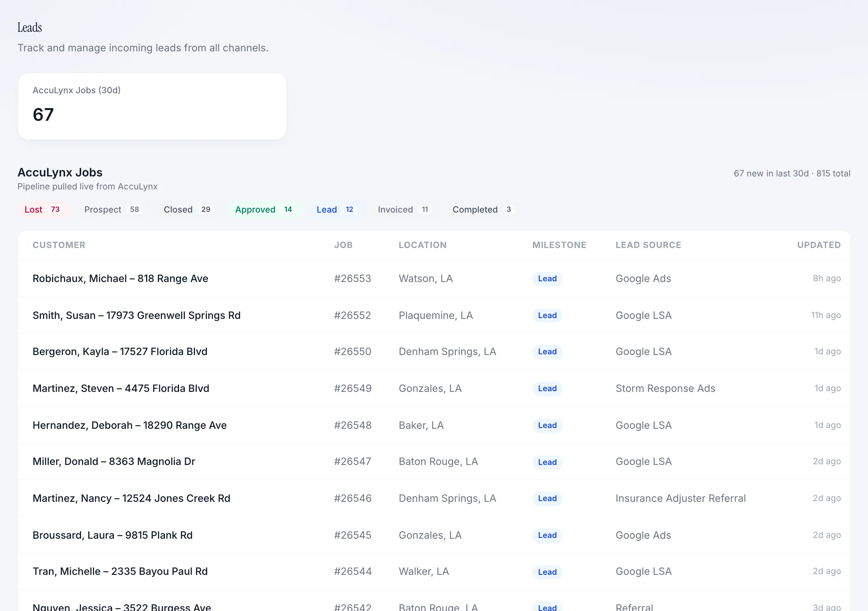
Task: Click the LEAD SOURCE column header
Action: coord(648,245)
